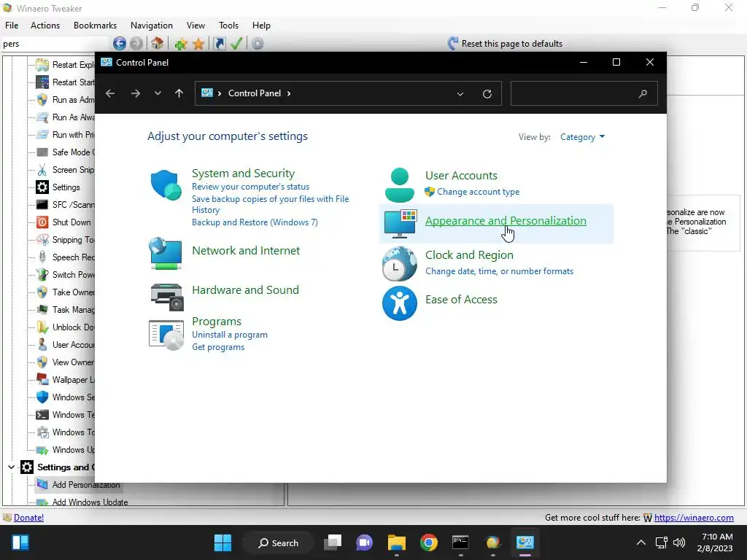Click the Hardware and Sound printer icon

[167, 297]
